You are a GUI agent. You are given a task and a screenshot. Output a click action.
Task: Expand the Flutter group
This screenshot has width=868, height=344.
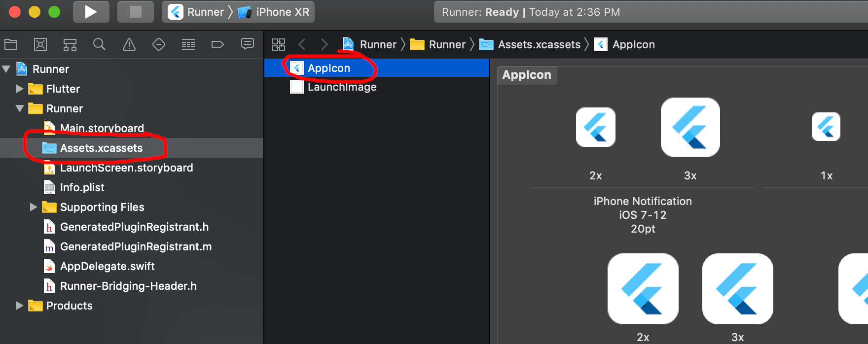click(x=20, y=89)
